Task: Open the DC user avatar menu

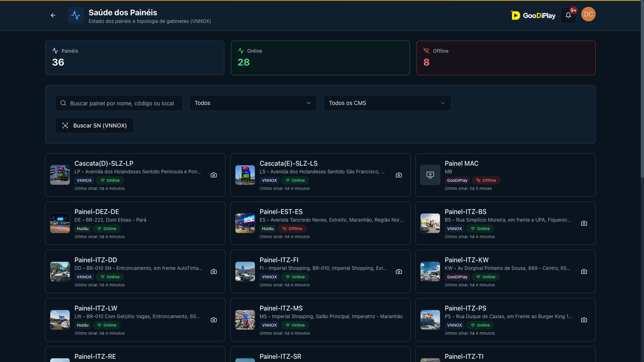Action: coord(588,14)
